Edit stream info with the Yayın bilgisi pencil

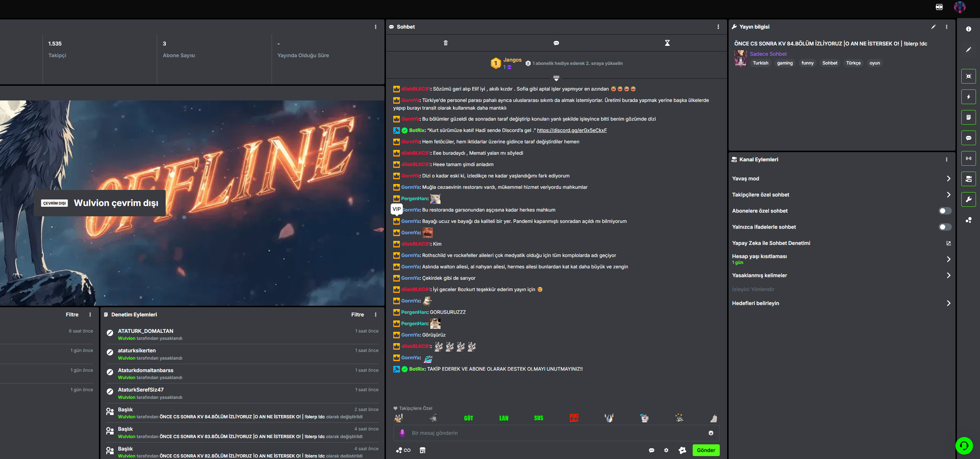(x=933, y=27)
